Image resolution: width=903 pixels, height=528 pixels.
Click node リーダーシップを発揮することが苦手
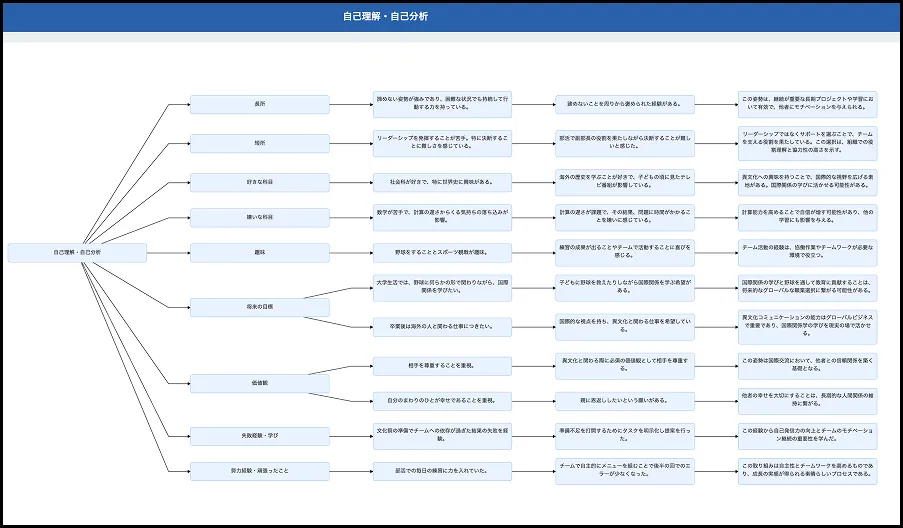(x=442, y=143)
